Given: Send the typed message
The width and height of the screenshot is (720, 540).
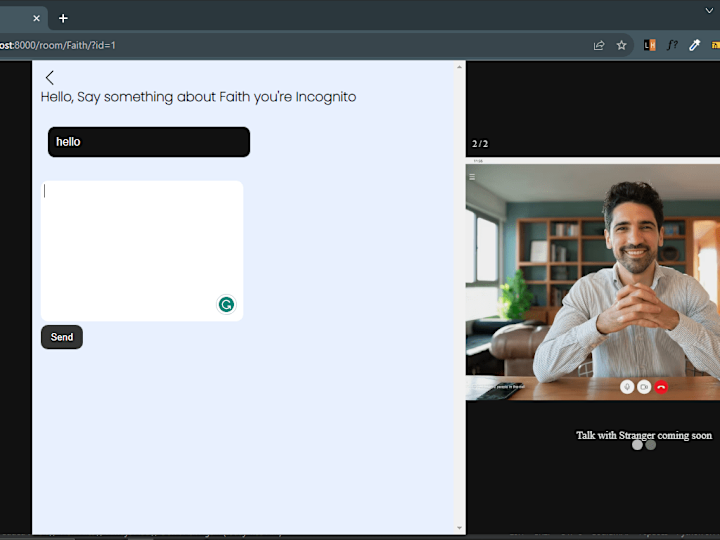Looking at the screenshot, I should (62, 337).
